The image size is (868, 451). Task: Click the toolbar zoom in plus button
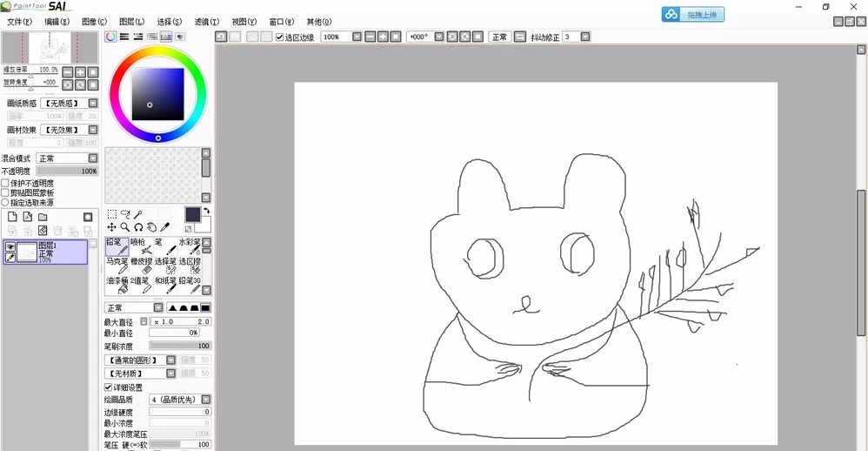pyautogui.click(x=383, y=37)
